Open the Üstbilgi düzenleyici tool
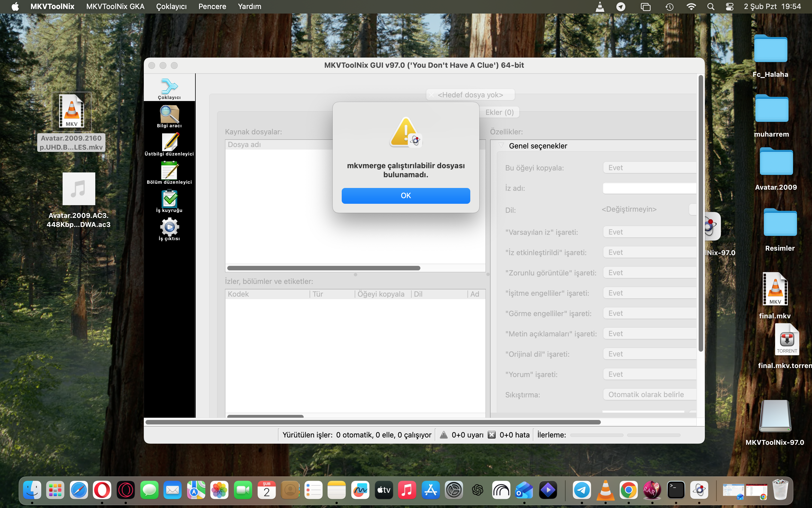Viewport: 812px width, 508px height. [x=169, y=145]
